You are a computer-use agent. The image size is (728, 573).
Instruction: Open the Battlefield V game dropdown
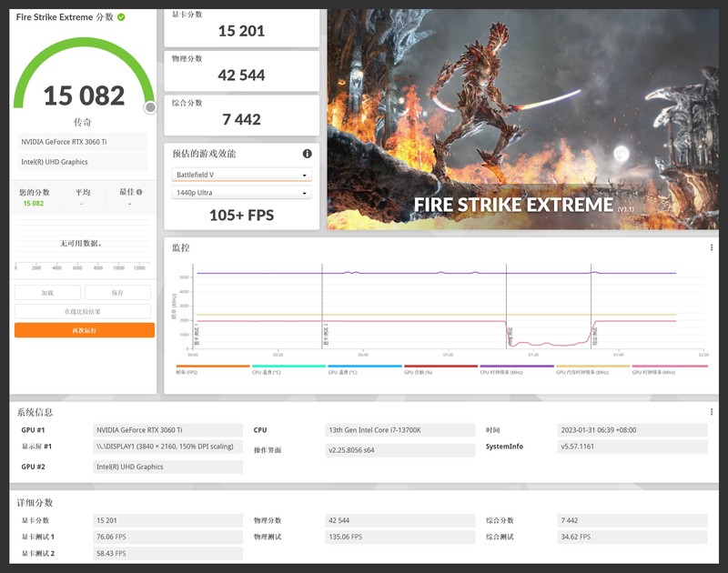(x=241, y=175)
